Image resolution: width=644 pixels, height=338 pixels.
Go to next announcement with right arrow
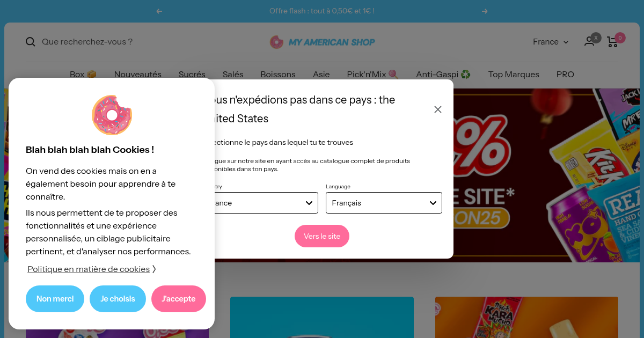click(485, 11)
